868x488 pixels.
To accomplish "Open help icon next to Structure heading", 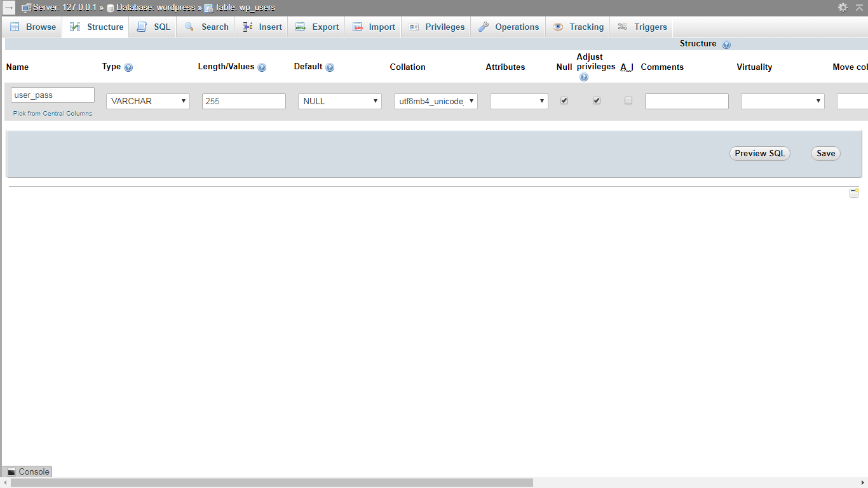I will tap(726, 44).
